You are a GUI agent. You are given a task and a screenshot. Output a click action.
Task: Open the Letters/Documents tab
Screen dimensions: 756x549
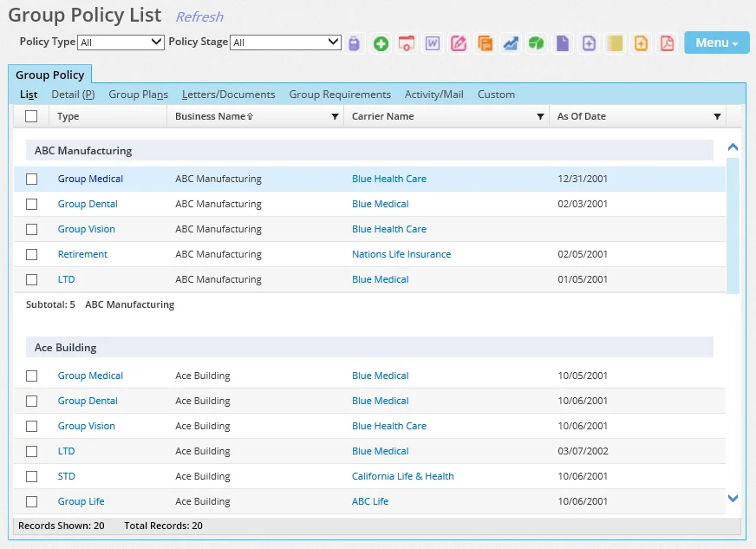[x=228, y=95]
